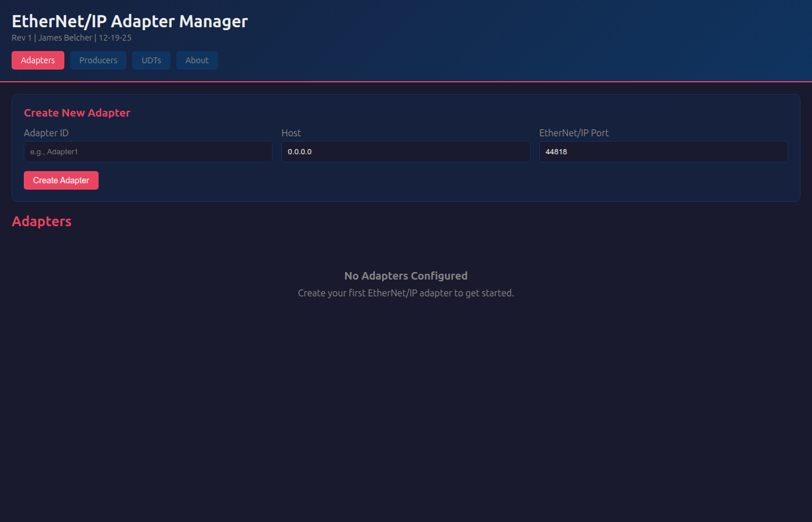Select the Host field showing 0.0.0.0
Image resolution: width=812 pixels, height=522 pixels.
(x=406, y=152)
